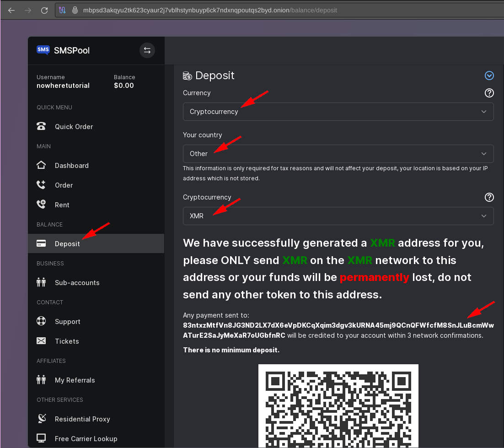Click the Deposit card icon
Screen dimensions: 504x448
(x=41, y=243)
